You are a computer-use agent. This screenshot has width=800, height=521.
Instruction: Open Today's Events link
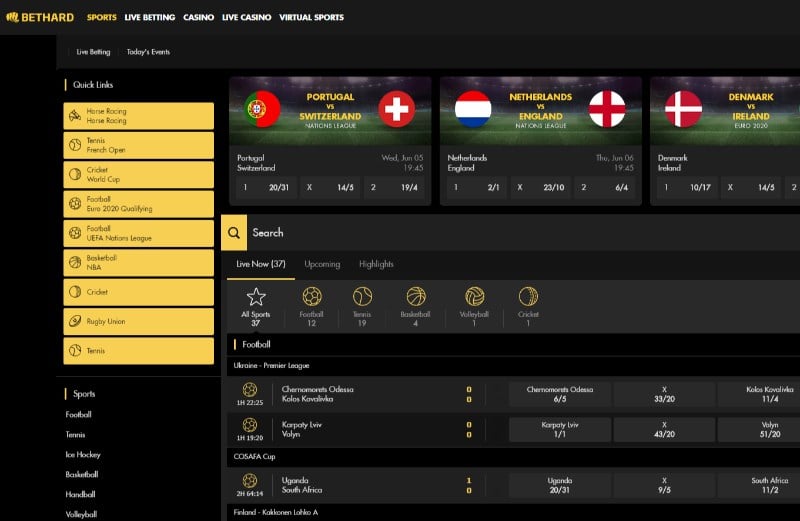pyautogui.click(x=148, y=52)
